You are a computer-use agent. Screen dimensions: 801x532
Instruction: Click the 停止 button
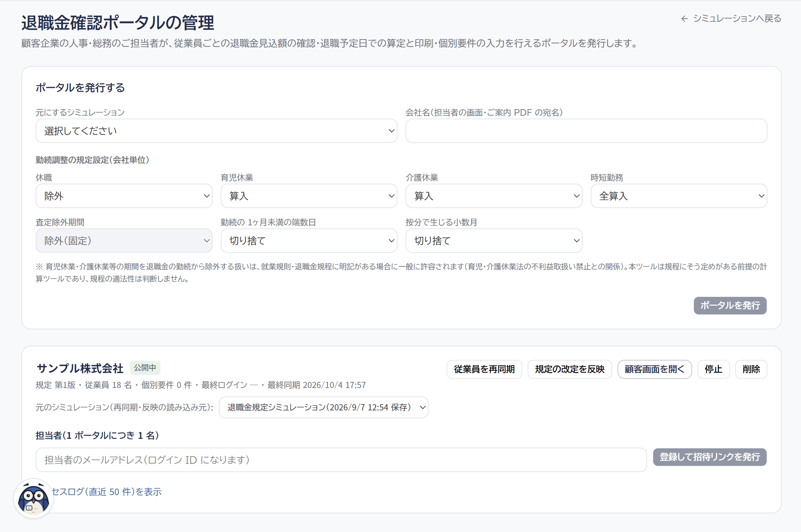click(714, 369)
